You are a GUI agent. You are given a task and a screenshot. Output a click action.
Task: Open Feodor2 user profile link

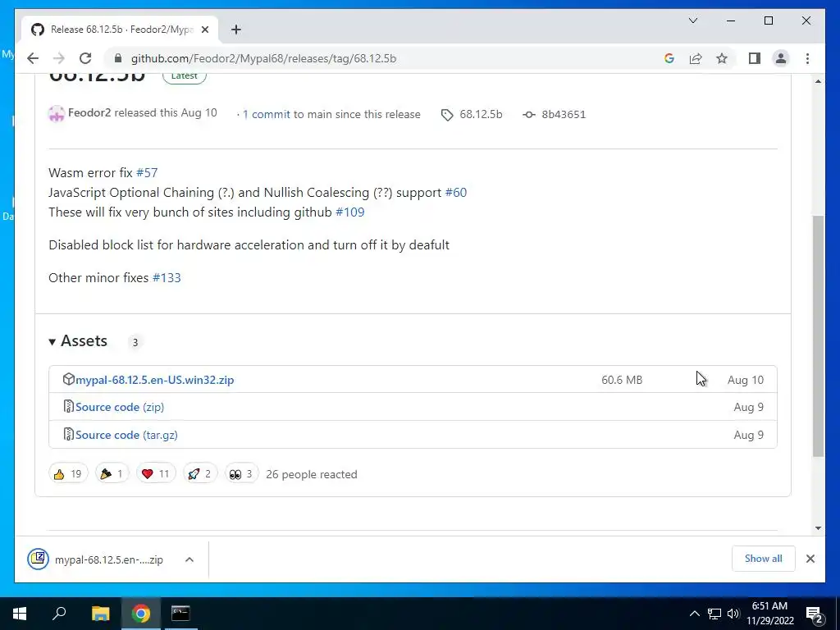(x=89, y=113)
